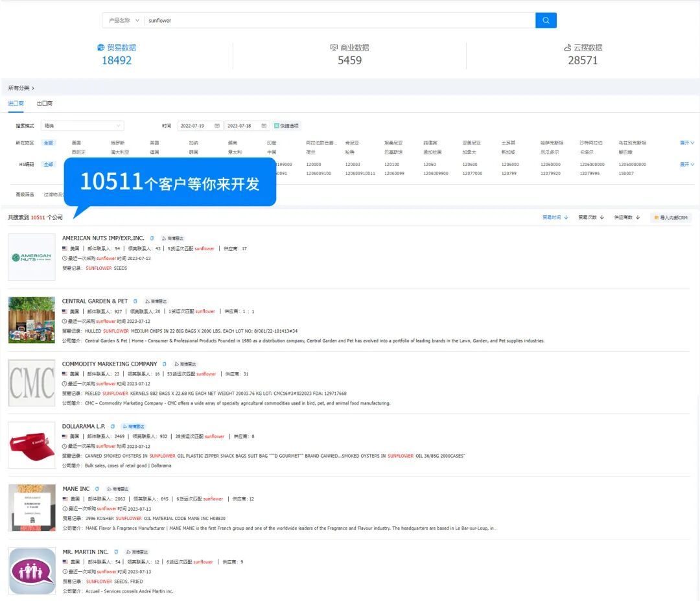Image resolution: width=700 pixels, height=601 pixels.
Task: Select 全部 in the HS编码 filter row
Action: [48, 164]
